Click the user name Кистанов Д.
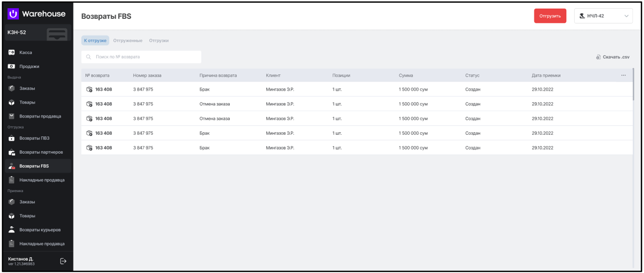 (x=21, y=259)
